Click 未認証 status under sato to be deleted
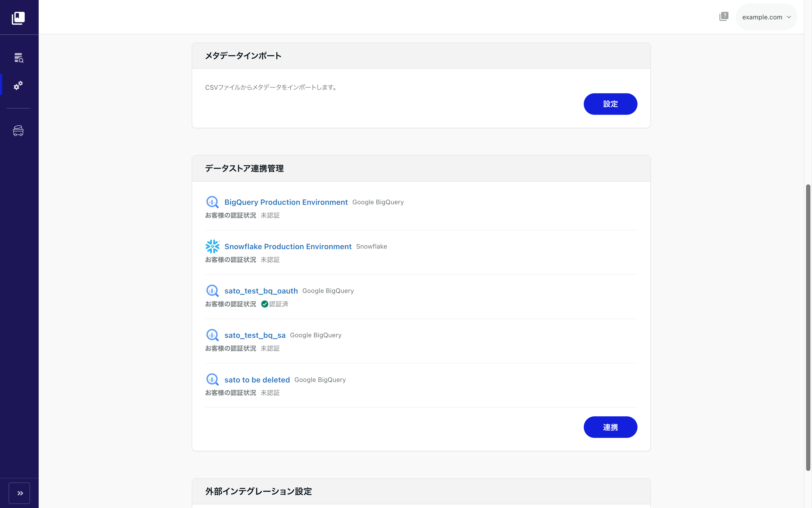 (x=270, y=393)
